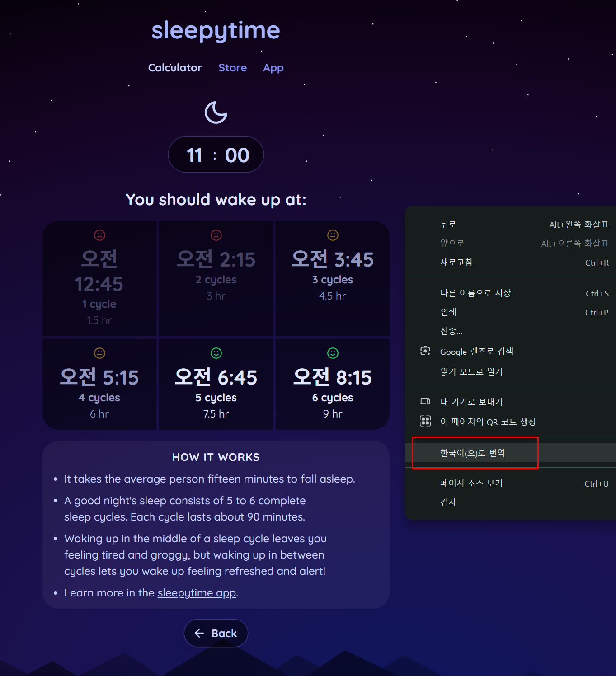Select the 오전 5:15 wake time

99,384
